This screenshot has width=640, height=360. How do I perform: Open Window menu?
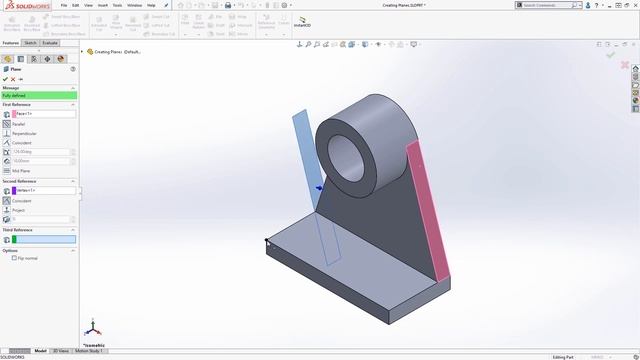coord(134,5)
